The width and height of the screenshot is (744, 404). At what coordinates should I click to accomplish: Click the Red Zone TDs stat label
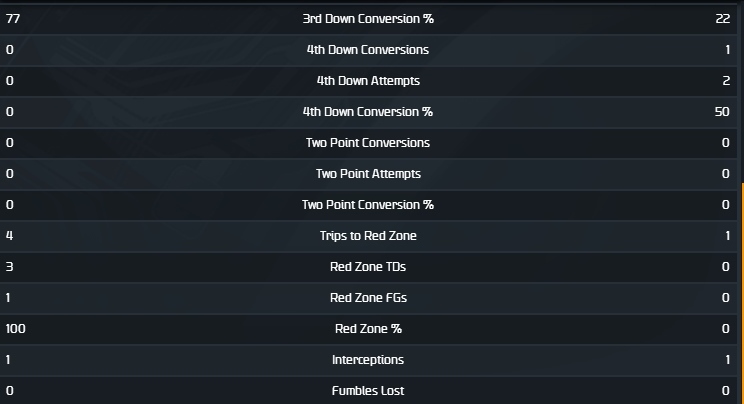[x=368, y=267]
